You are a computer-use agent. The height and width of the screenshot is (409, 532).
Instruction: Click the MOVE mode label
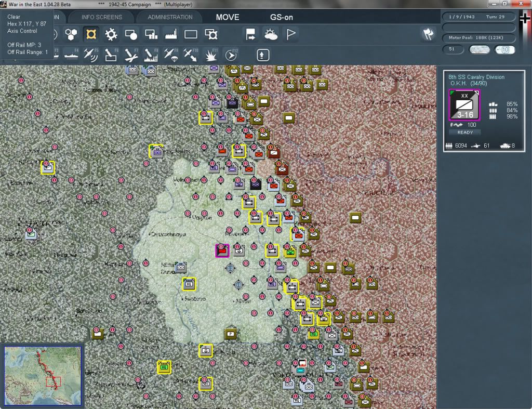coord(228,17)
